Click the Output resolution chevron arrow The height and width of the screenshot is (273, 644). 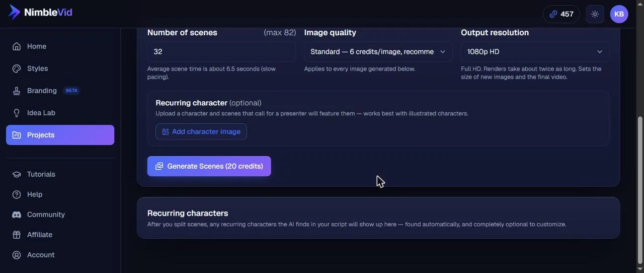[x=600, y=51]
